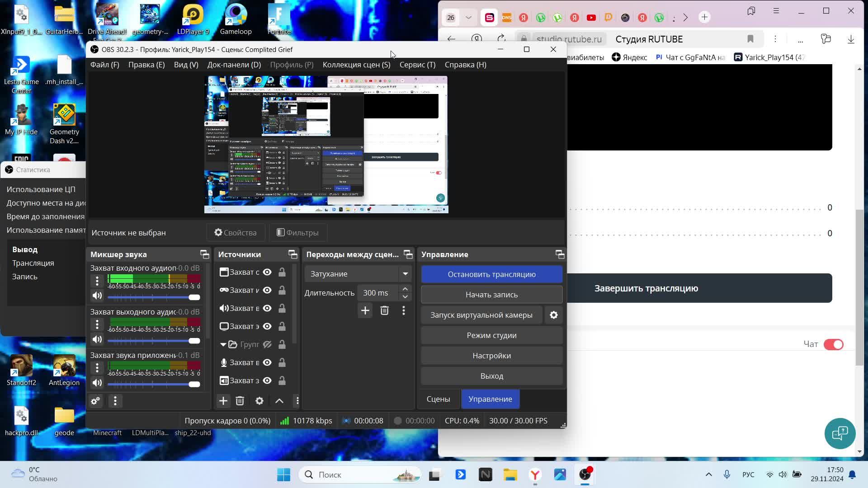
Task: Increase transition duration with up arrow
Action: pyautogui.click(x=405, y=289)
